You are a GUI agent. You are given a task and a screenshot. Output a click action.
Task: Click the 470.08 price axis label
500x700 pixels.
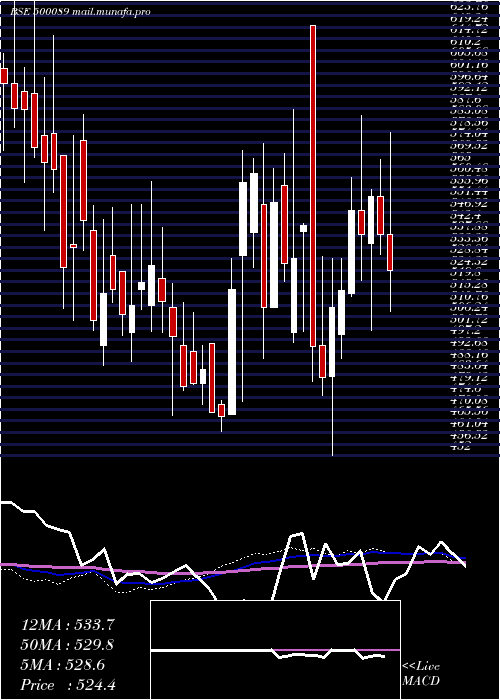[468, 401]
